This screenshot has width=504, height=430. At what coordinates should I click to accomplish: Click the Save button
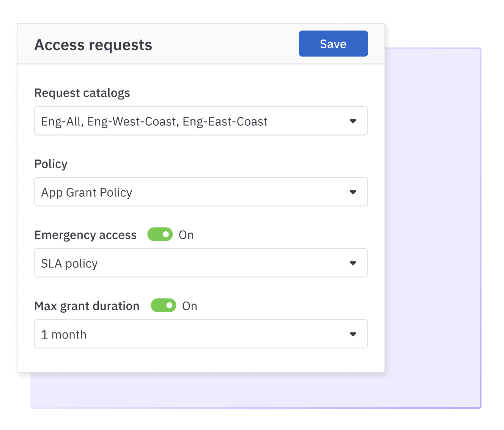(333, 44)
